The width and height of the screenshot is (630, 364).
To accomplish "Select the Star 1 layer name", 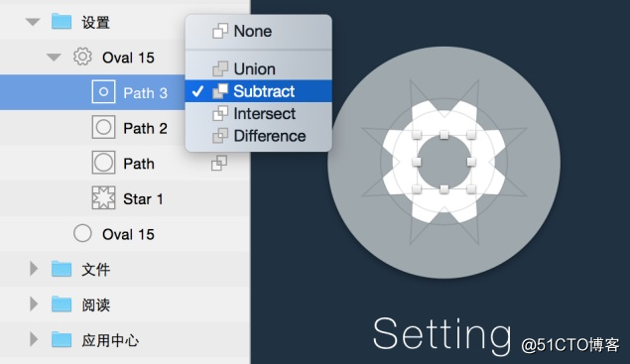I will 143,199.
